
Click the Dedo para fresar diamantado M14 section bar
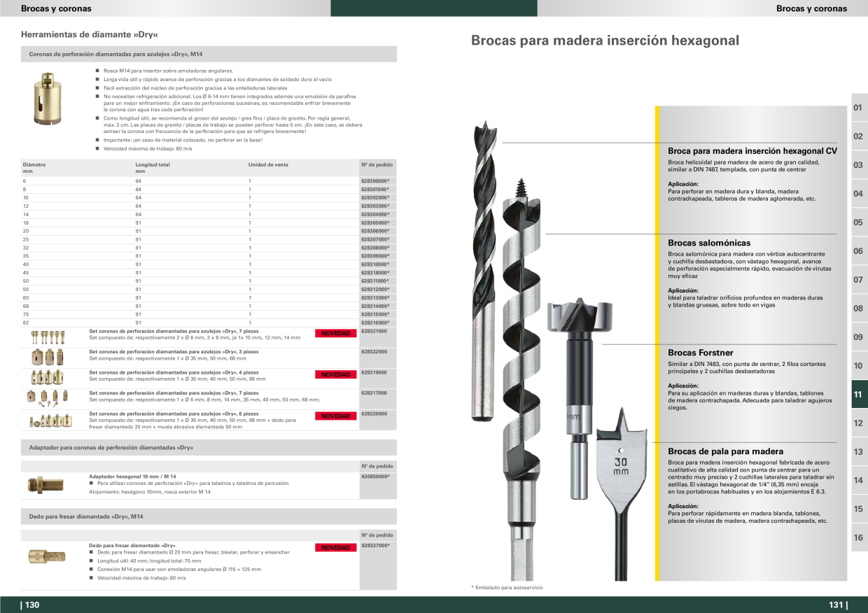209,516
